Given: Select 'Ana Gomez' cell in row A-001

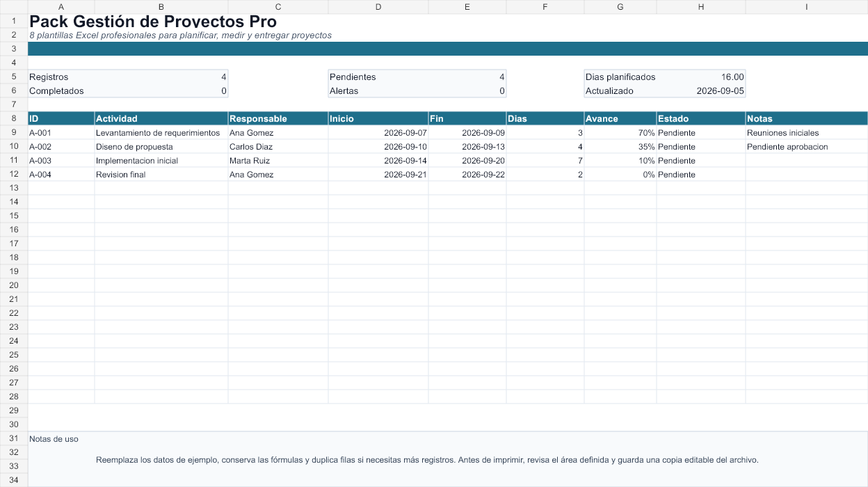Looking at the screenshot, I should coord(278,132).
